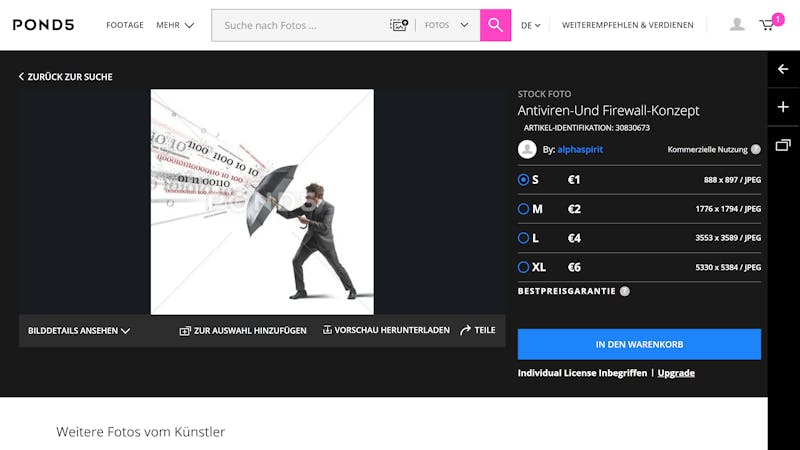
Task: Select the S size €1 option
Action: [x=523, y=180]
